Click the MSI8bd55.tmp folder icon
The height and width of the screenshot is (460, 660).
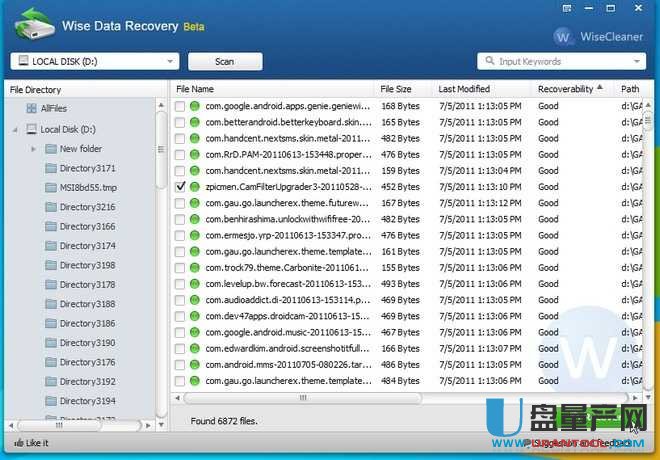tap(50, 188)
